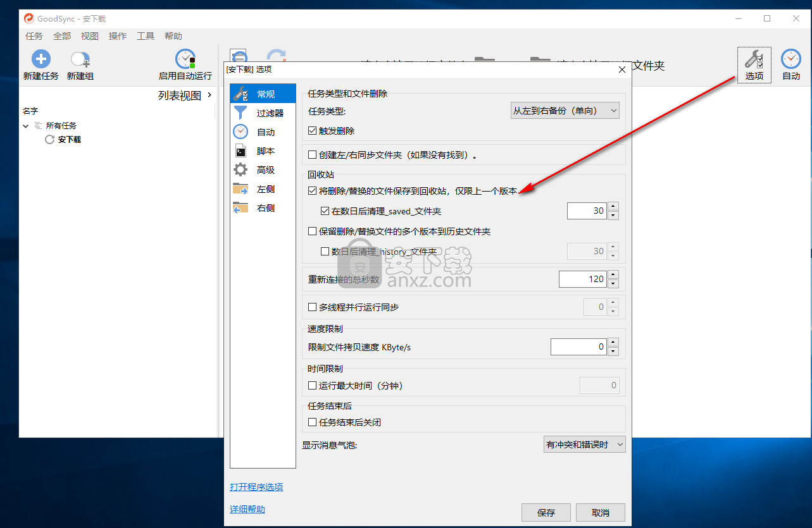The height and width of the screenshot is (528, 812).
Task: Click the 所有任务 list icon
Action: coord(38,126)
